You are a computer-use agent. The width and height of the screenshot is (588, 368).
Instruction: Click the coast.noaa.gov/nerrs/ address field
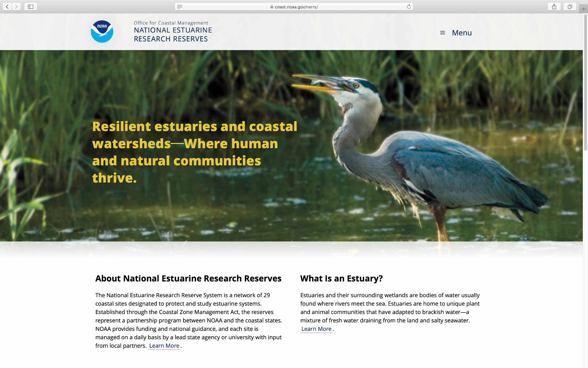coord(296,7)
